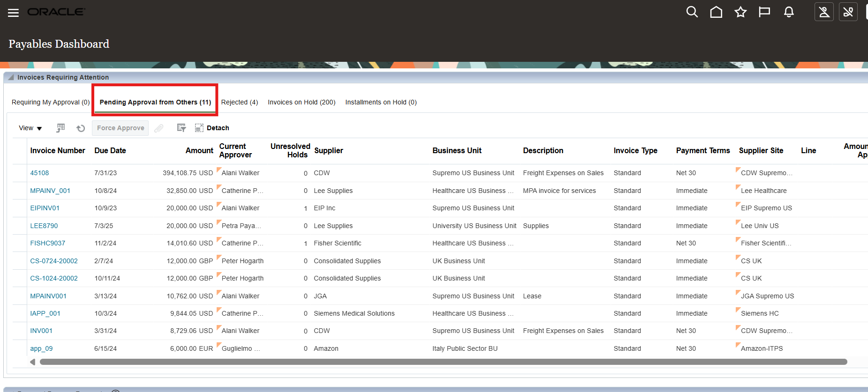
Task: Click Alani Walker approver in row 45108
Action: point(241,173)
